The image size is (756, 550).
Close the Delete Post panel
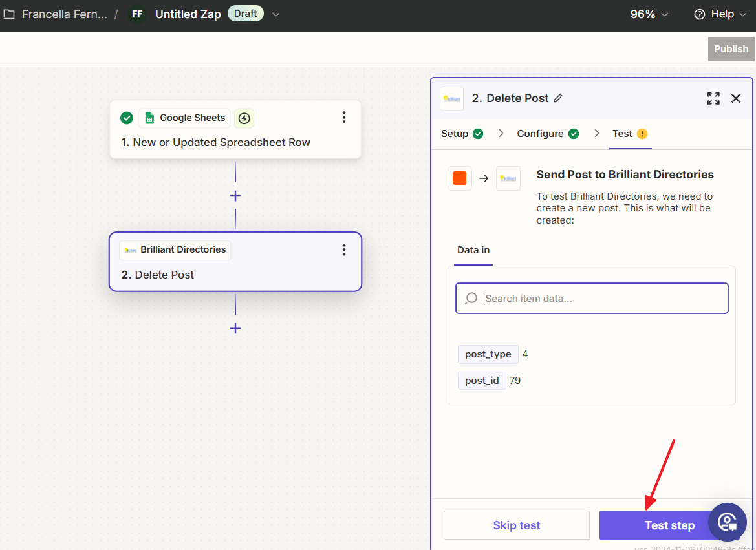(x=736, y=98)
